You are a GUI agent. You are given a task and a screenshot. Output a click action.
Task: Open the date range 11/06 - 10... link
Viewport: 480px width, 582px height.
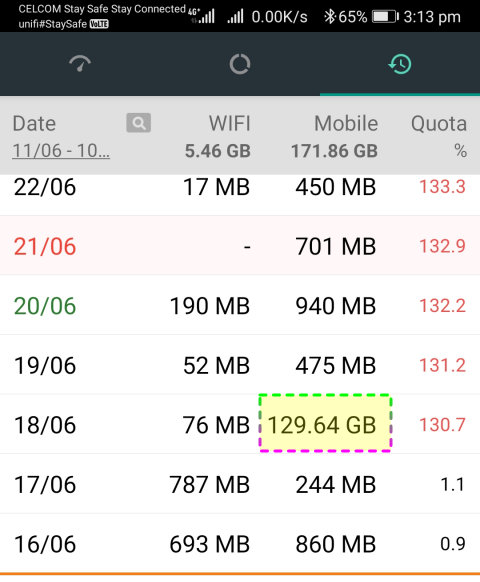pyautogui.click(x=61, y=151)
